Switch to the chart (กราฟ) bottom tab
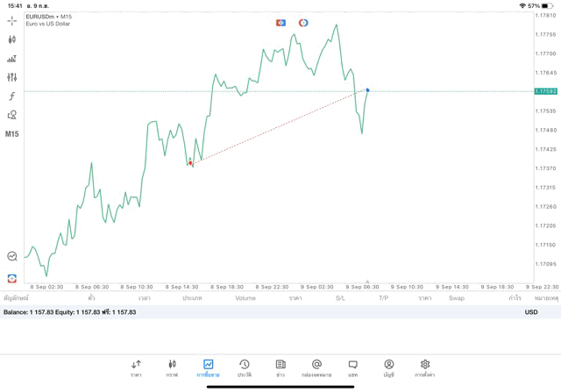 [172, 367]
